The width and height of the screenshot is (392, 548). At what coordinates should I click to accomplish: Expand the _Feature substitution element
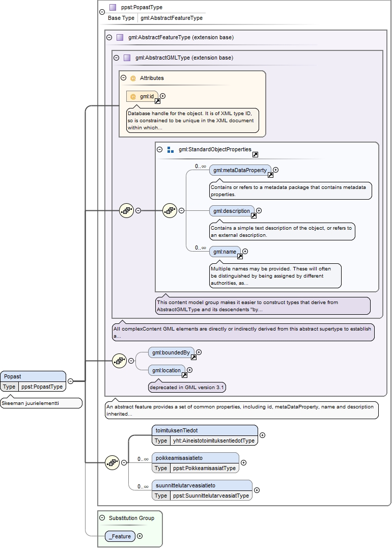(140, 536)
